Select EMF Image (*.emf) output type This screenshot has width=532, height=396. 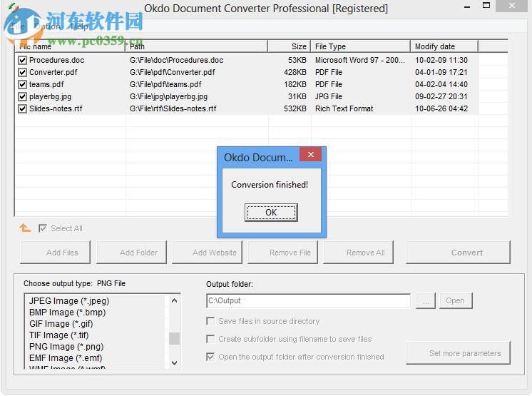[66, 358]
